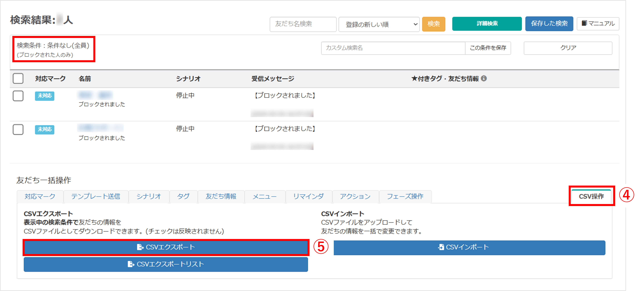The height and width of the screenshot is (291, 644).
Task: Click the orange 検索 button
Action: click(433, 24)
